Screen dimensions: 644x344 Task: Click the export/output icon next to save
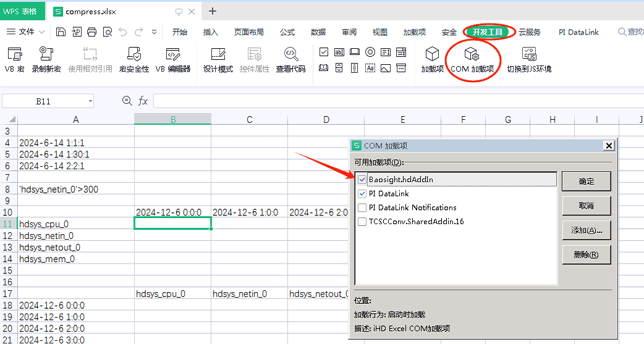pos(77,31)
